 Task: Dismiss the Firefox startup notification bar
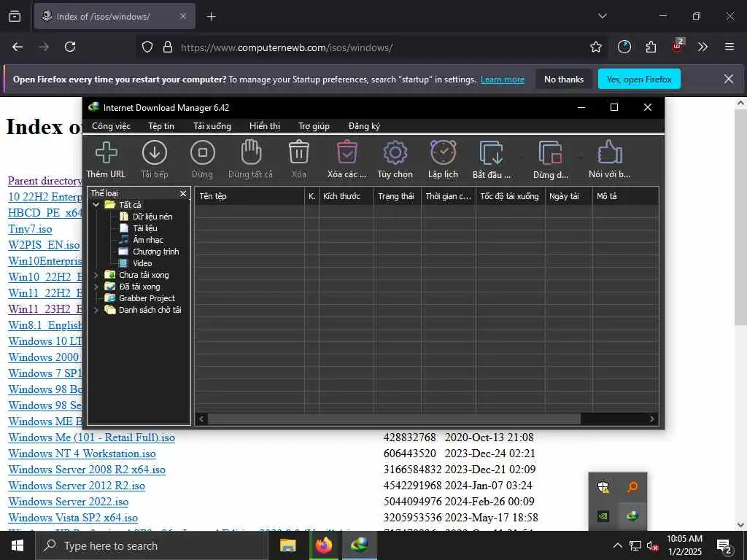729,79
